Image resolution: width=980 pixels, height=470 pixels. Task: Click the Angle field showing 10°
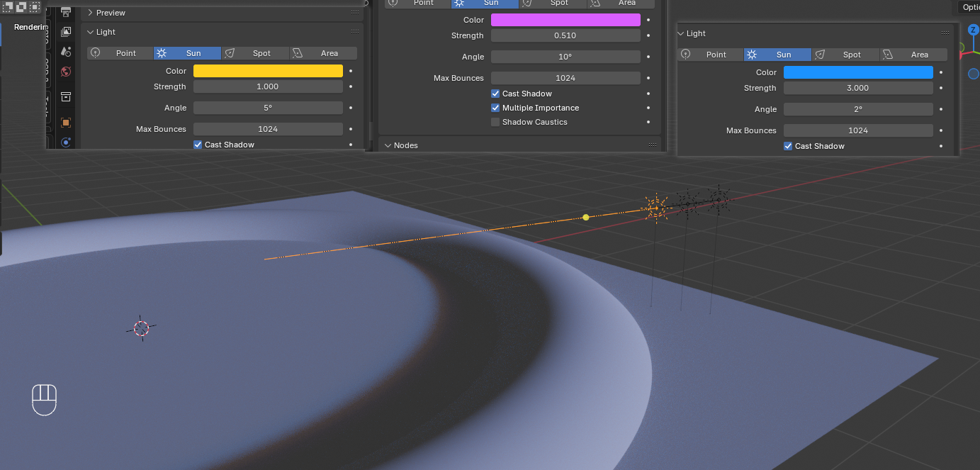pos(565,57)
